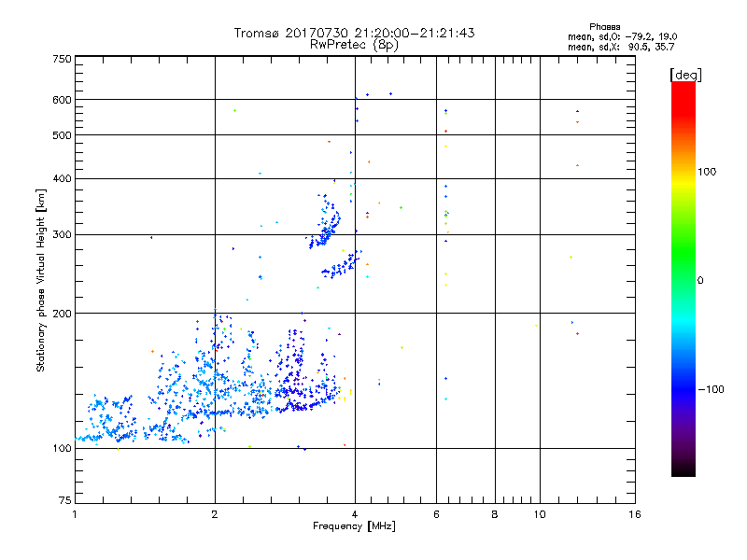Click the colorbar tick label '100'

(x=707, y=172)
